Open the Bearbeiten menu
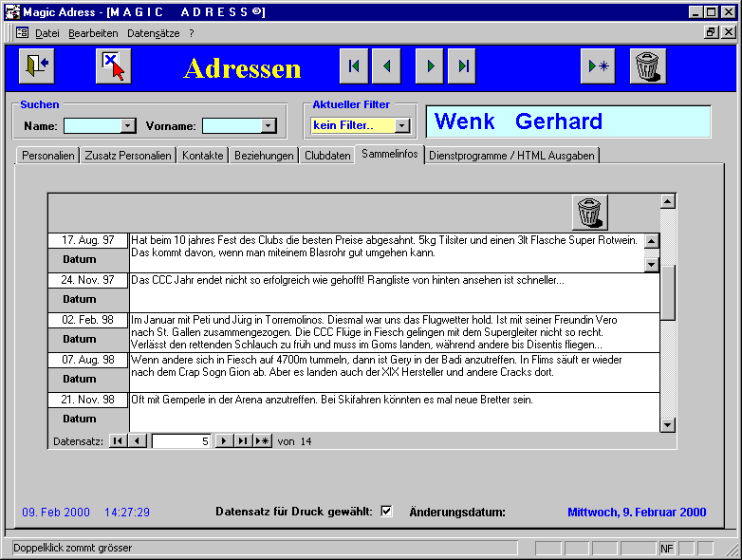742x560 pixels. click(93, 32)
